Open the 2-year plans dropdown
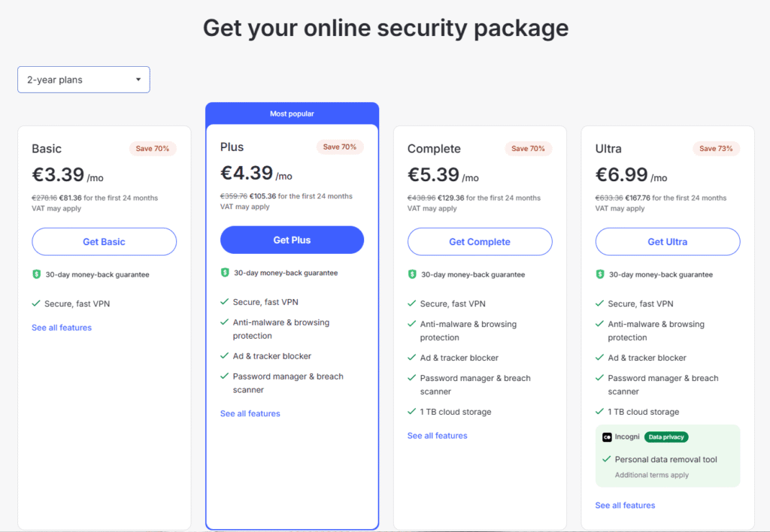Screen dimensions: 770x532 [x=83, y=80]
